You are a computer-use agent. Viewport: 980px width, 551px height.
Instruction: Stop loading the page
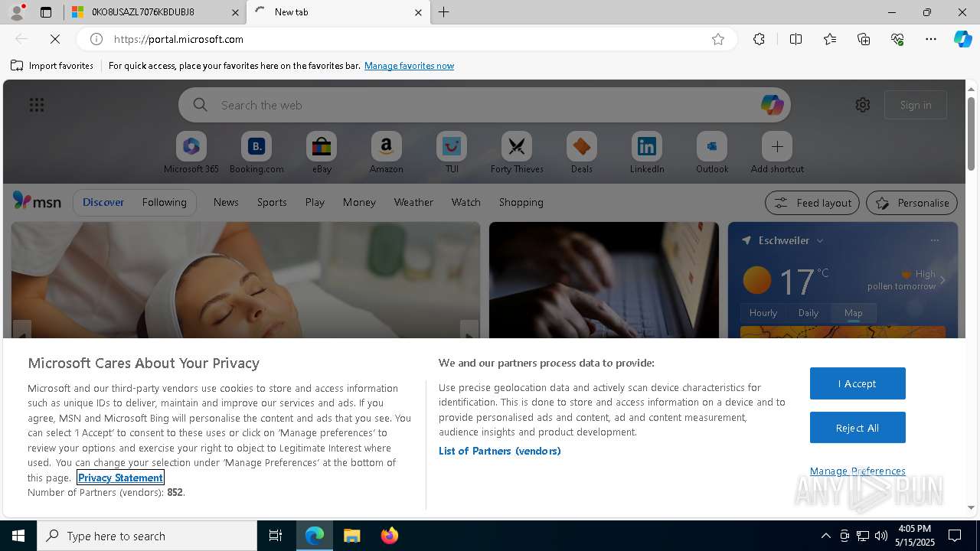55,39
